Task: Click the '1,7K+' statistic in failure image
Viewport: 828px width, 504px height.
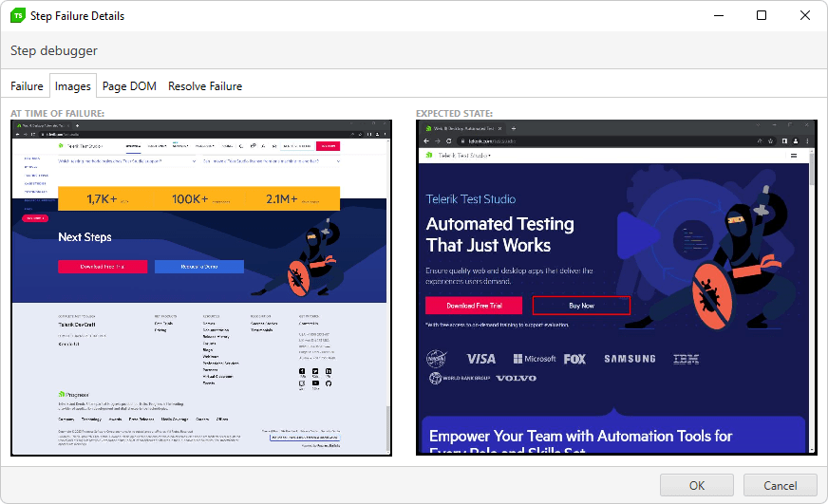Action: (x=102, y=199)
